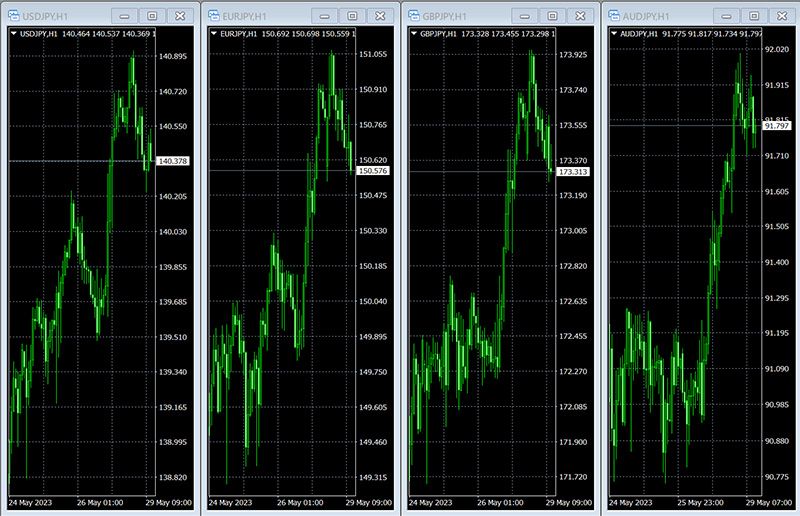Select the USDJPY,H1 window title text
Screen dimensions: 800x516
point(45,16)
